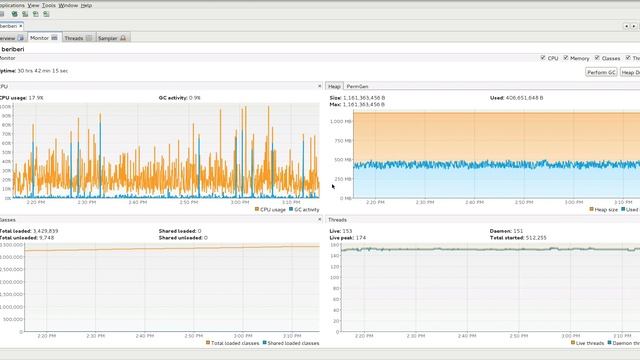Image resolution: width=640 pixels, height=360 pixels.
Task: Click the Total loaded 3,429,839 value
Action: [45, 231]
